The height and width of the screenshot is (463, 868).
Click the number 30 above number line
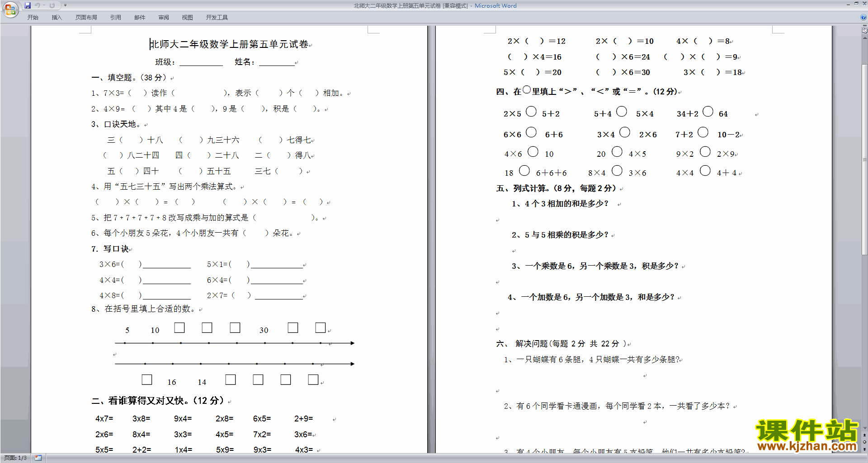264,331
